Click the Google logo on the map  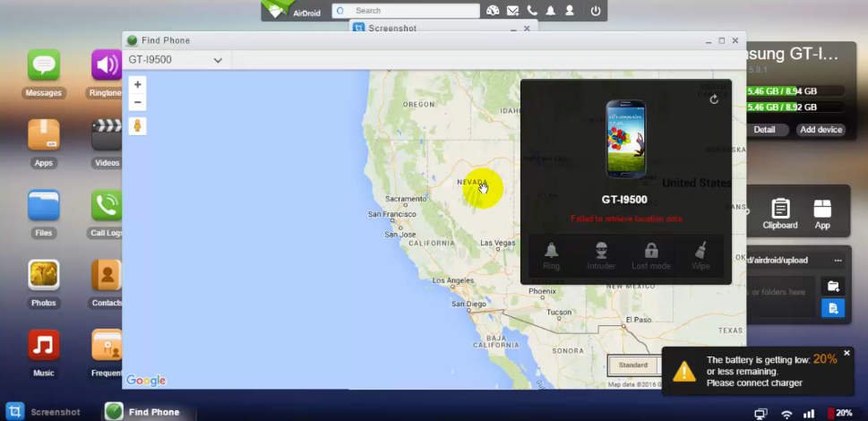[146, 380]
